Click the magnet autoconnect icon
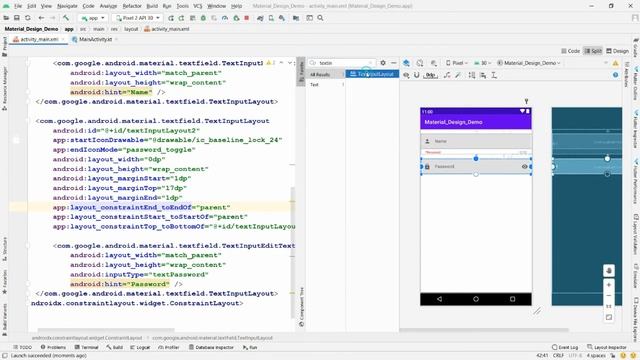This screenshot has width=640, height=360. 417,75
